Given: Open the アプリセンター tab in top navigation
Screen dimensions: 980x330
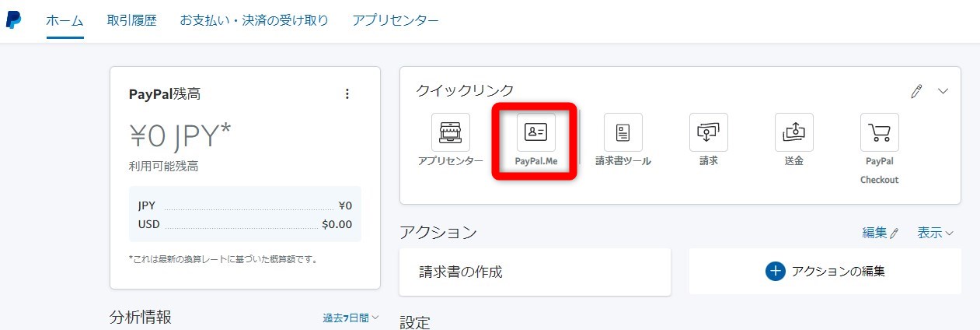Looking at the screenshot, I should point(396,21).
